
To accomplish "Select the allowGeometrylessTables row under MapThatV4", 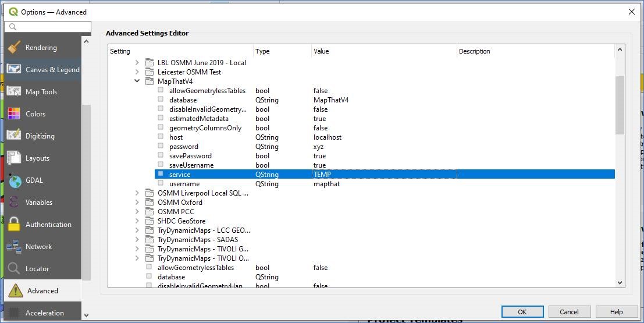I will [385, 91].
